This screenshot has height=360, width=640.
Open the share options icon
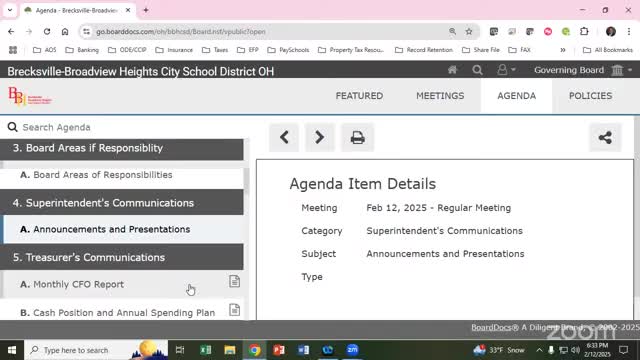[605, 137]
